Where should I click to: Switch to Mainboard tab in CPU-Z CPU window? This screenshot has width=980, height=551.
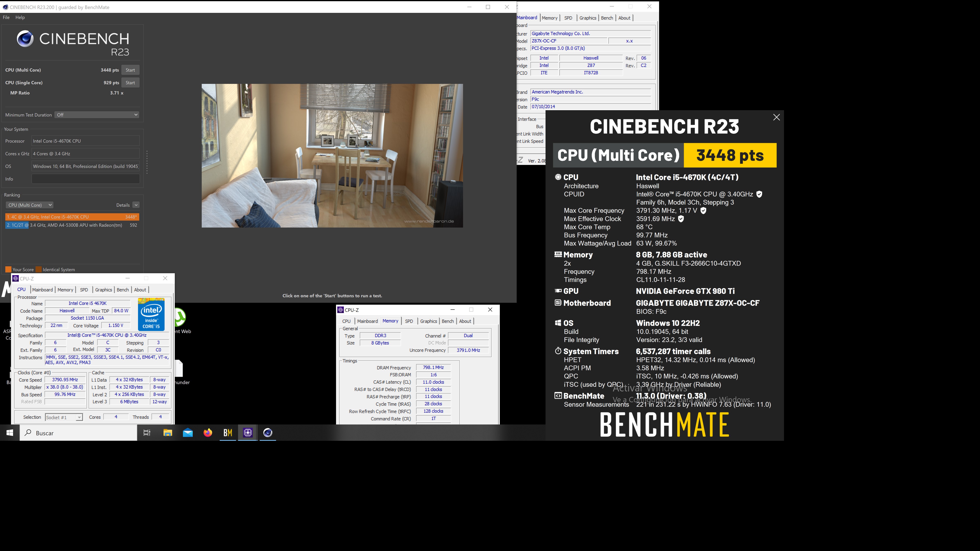coord(42,290)
